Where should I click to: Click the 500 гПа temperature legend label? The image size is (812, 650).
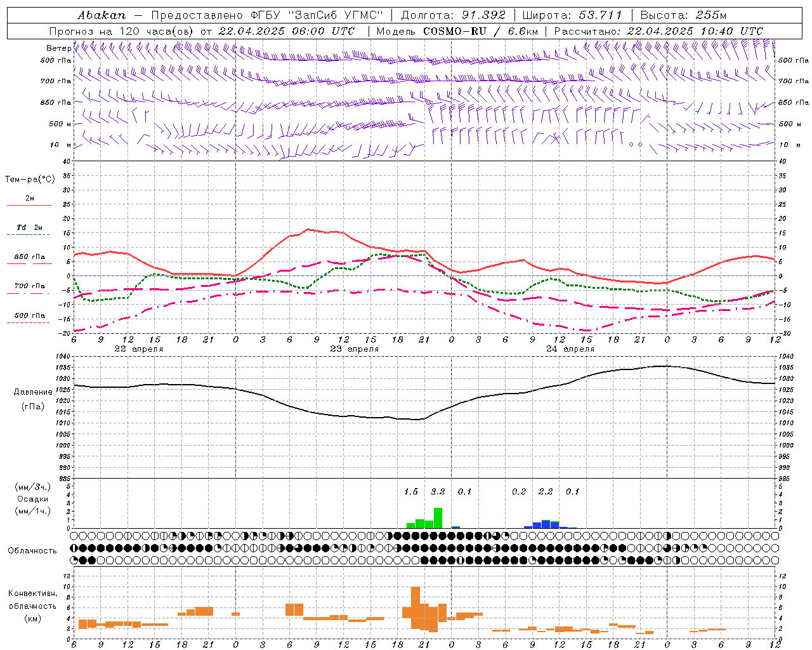click(30, 315)
